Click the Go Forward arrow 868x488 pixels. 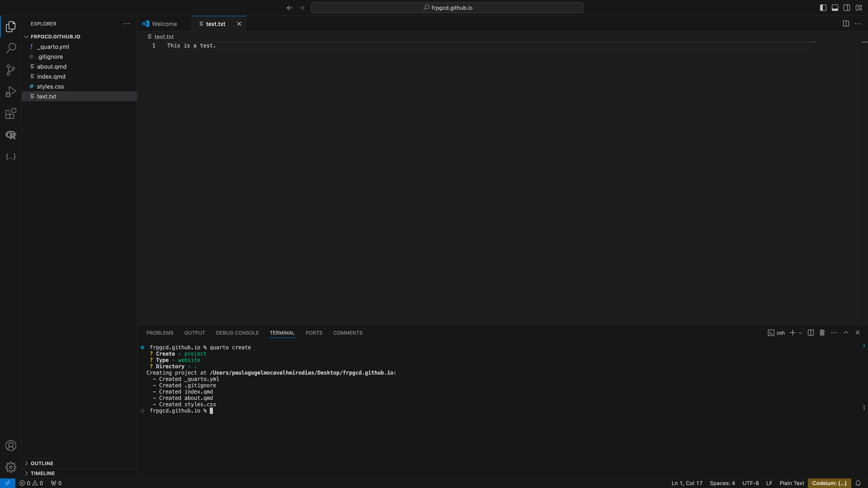[302, 8]
